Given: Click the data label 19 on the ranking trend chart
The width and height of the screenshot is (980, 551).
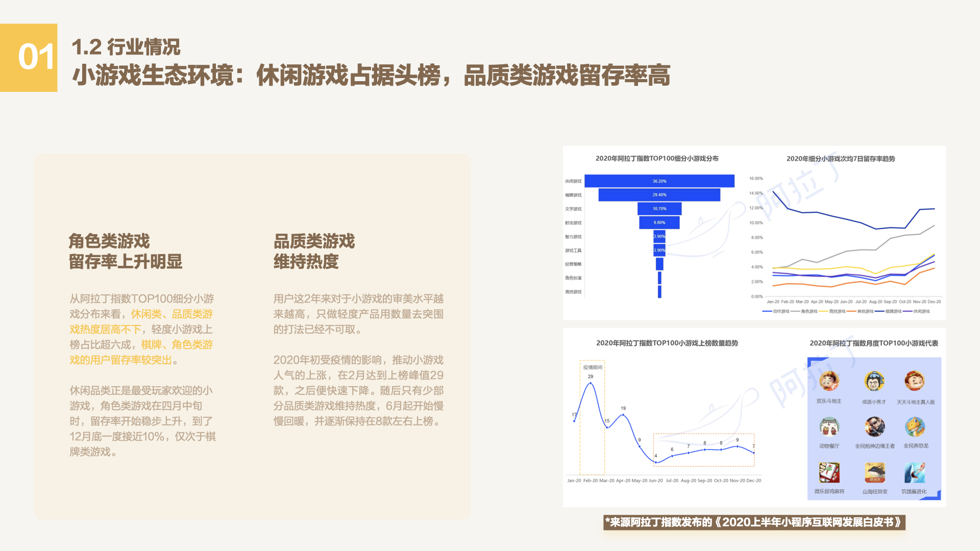Looking at the screenshot, I should point(623,408).
